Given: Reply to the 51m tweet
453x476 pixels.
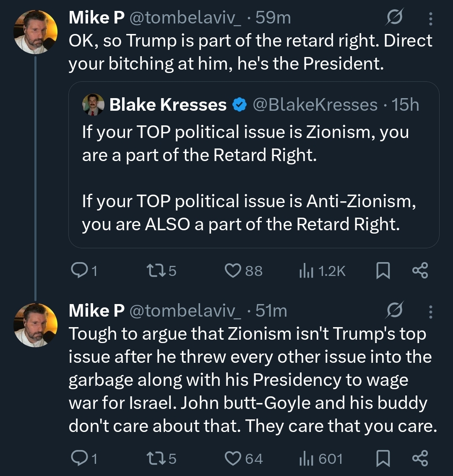Looking at the screenshot, I should (78, 458).
